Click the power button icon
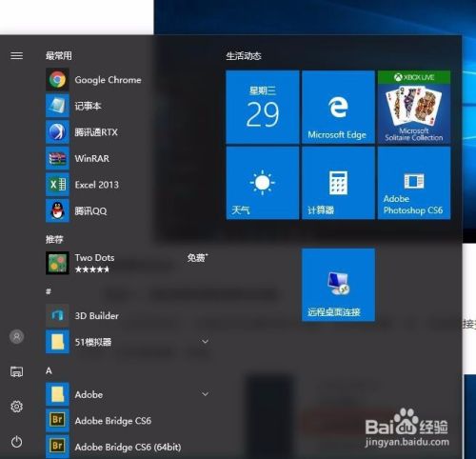Image resolution: width=476 pixels, height=459 pixels. coord(16,442)
